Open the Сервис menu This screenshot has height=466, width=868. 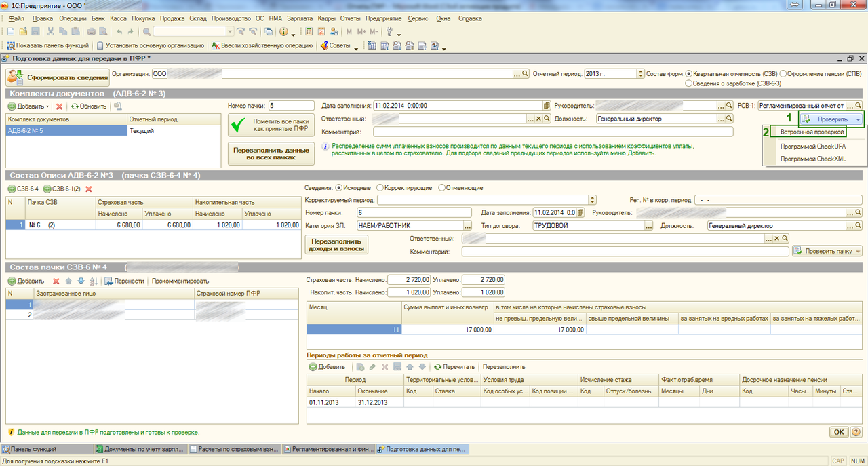coord(418,18)
